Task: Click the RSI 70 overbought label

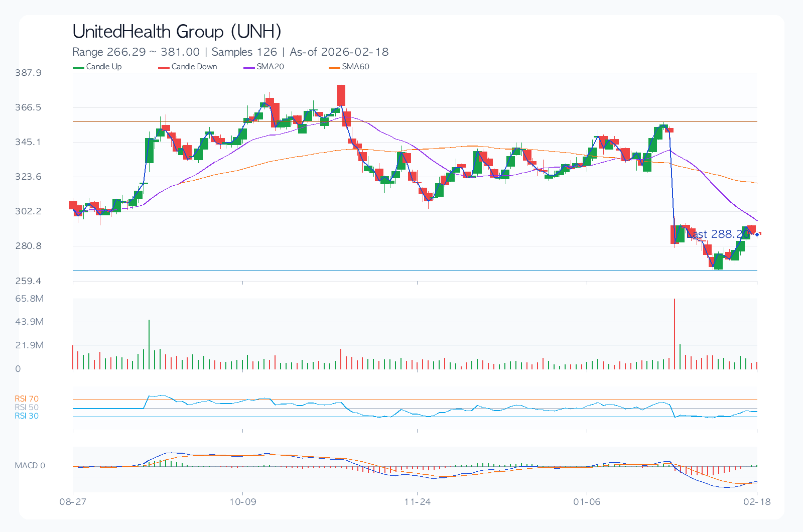Action: pos(27,399)
